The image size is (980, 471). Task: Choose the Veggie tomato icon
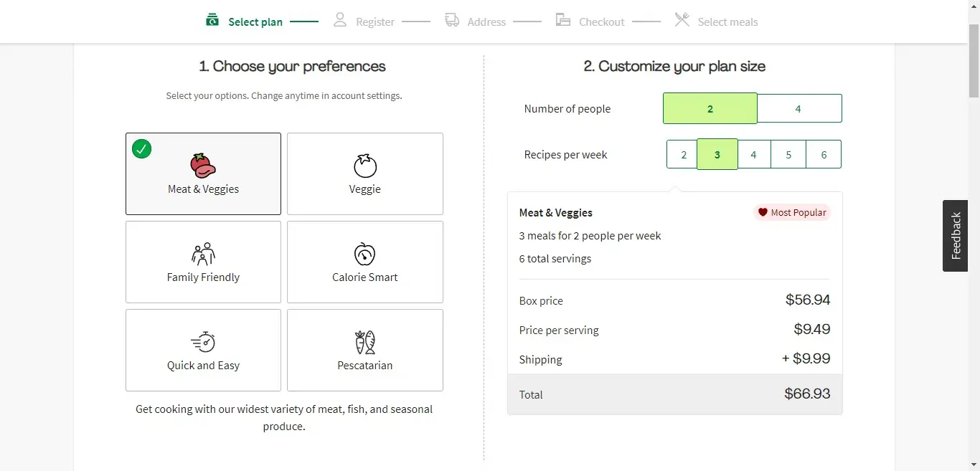coord(365,166)
